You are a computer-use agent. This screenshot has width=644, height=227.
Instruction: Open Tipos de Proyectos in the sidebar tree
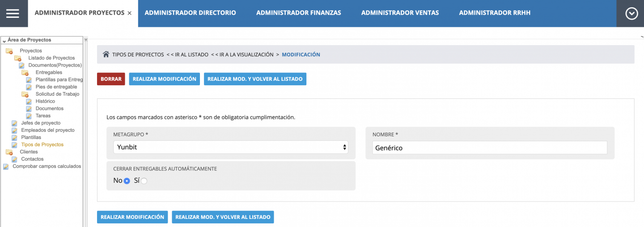[x=42, y=145]
